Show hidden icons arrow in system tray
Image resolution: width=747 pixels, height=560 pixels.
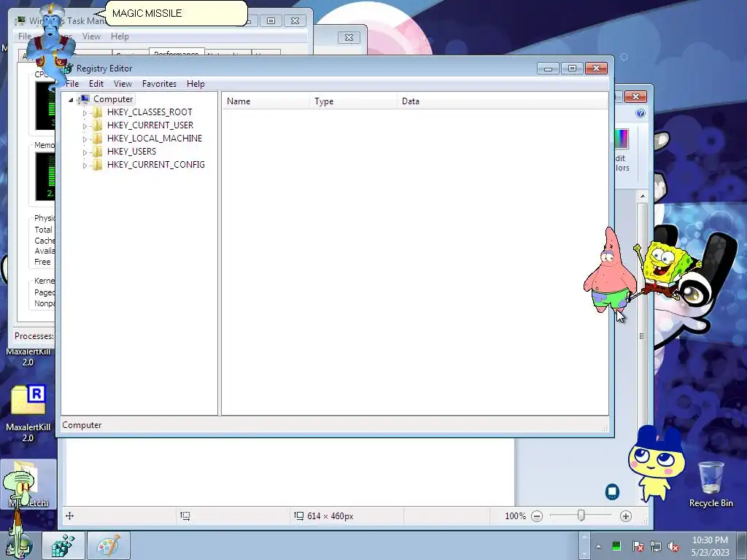pyautogui.click(x=598, y=546)
